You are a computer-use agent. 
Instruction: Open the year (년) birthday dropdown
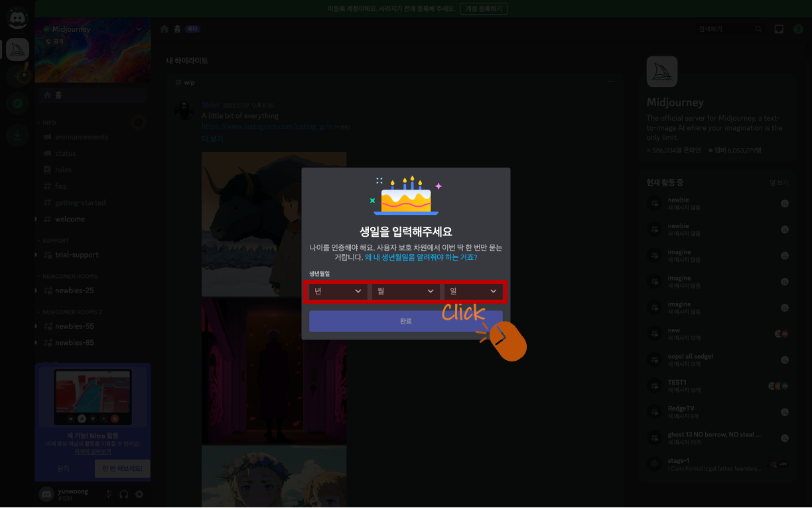[x=338, y=291]
